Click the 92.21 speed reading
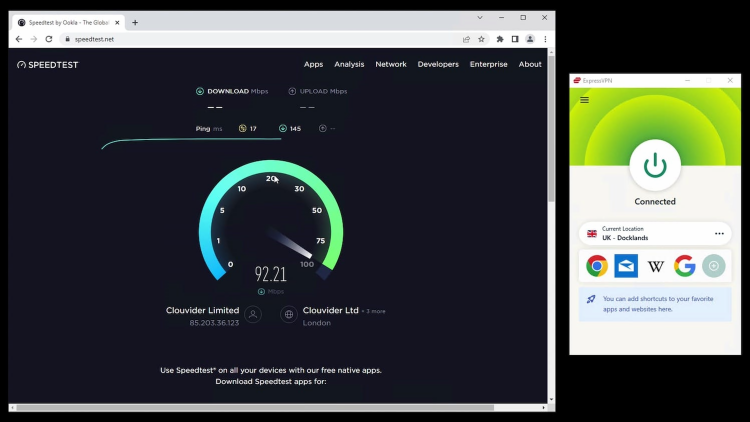The width and height of the screenshot is (750, 422). pyautogui.click(x=271, y=274)
